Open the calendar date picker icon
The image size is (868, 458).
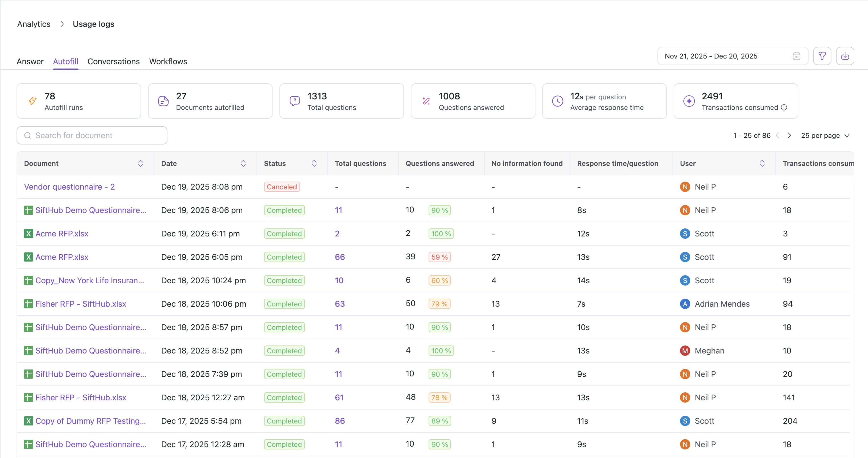[796, 56]
